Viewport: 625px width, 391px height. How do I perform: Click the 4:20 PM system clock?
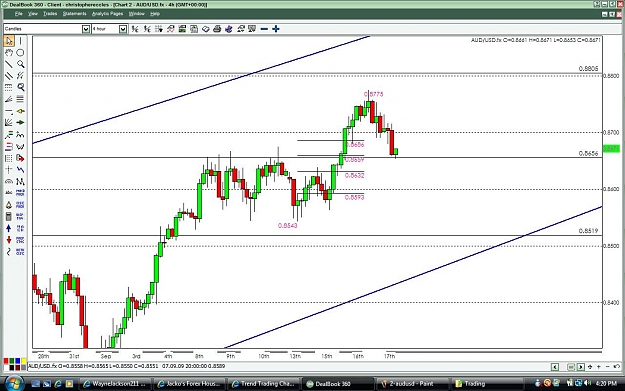pyautogui.click(x=606, y=383)
